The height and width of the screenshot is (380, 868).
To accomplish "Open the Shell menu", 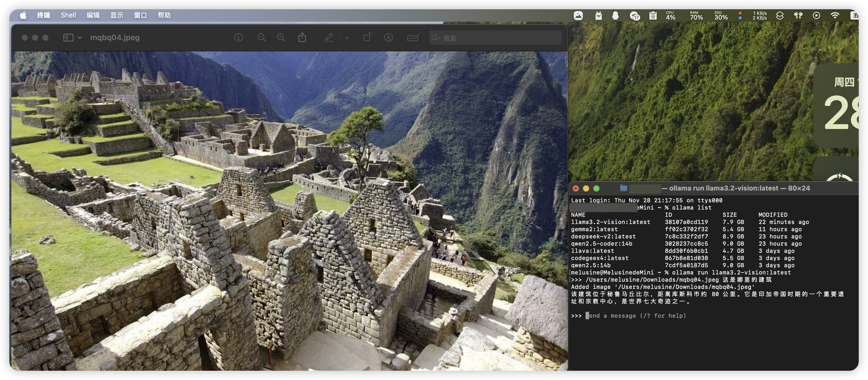I will [x=68, y=15].
